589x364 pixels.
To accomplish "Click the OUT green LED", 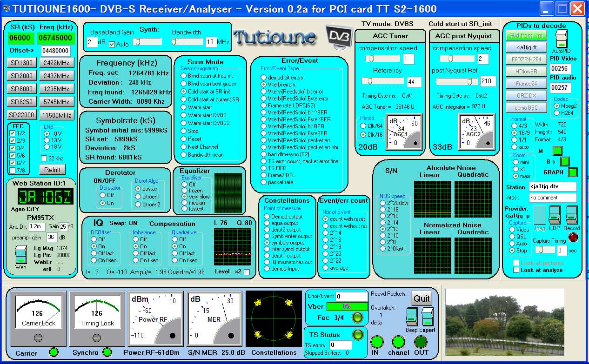I will click(421, 342).
